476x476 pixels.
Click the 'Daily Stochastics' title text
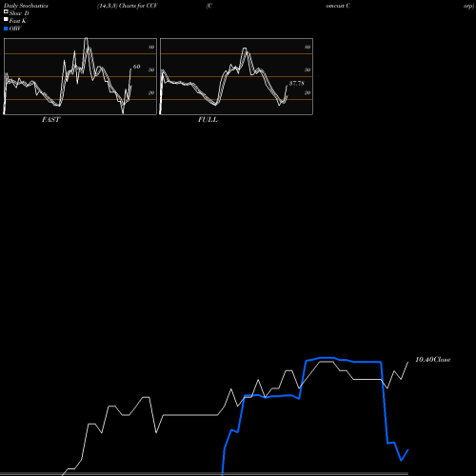(26, 6)
